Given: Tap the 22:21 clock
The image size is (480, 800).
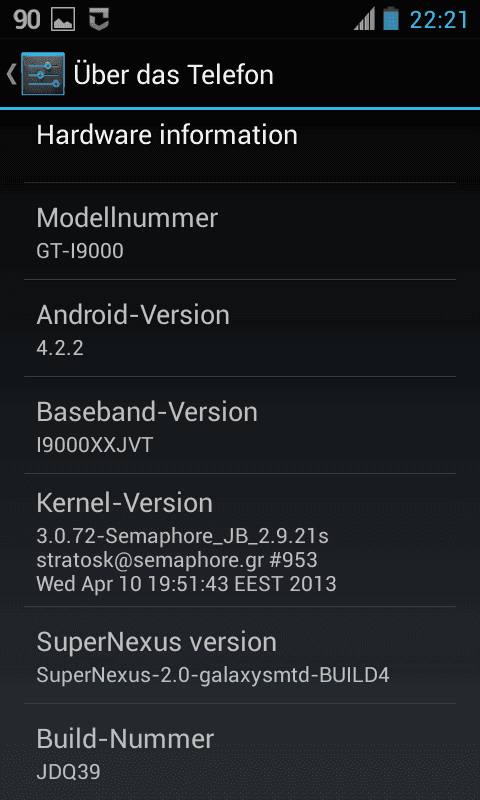Looking at the screenshot, I should (439, 20).
